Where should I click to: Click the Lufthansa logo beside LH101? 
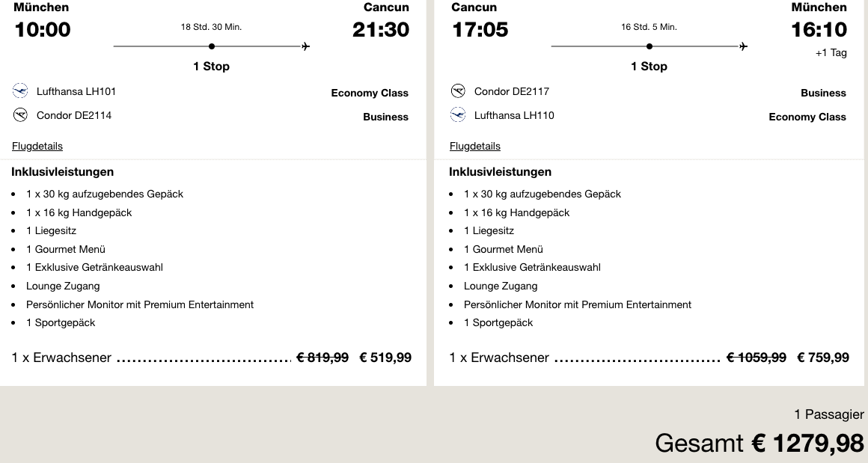pos(20,91)
